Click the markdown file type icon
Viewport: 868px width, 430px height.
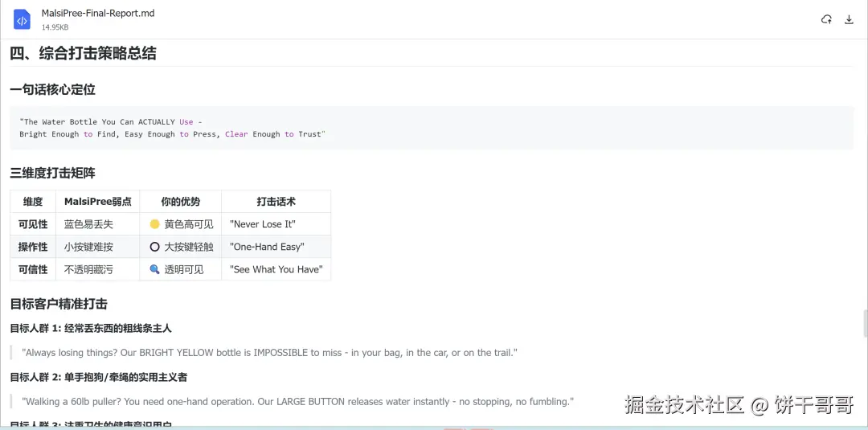pyautogui.click(x=23, y=20)
